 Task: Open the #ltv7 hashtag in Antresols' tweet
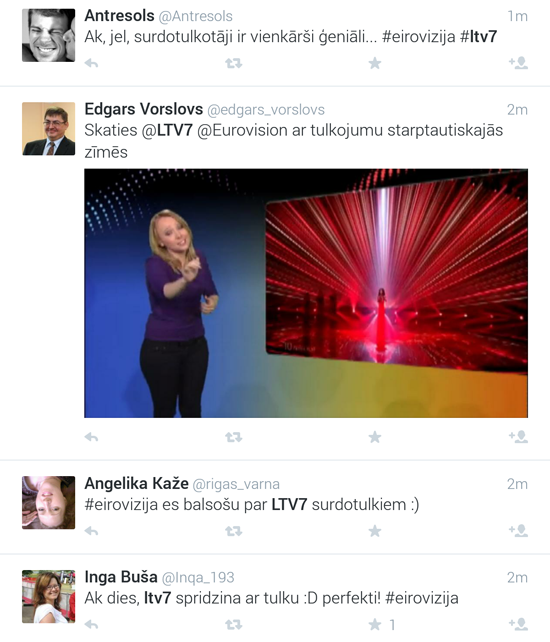pos(478,37)
